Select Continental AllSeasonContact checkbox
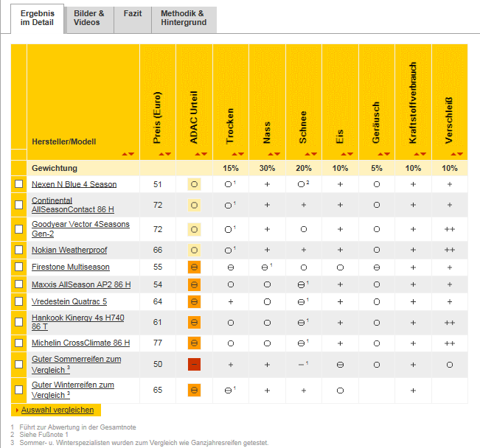Viewport: 480px width, 448px height. pyautogui.click(x=19, y=205)
